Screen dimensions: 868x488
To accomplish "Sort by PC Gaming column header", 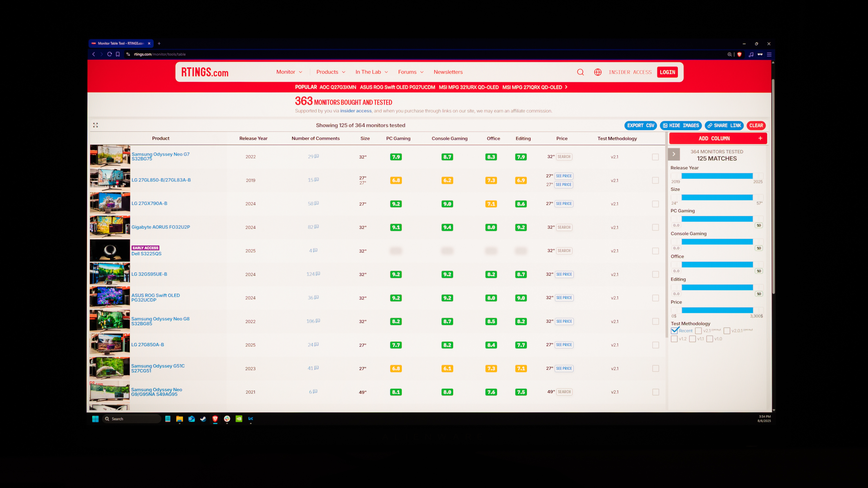I will coord(398,138).
